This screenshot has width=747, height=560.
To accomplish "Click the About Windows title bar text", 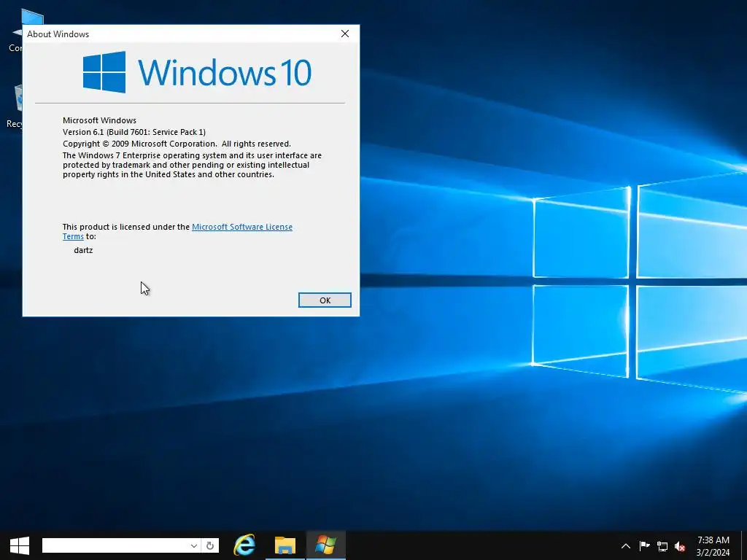I will pyautogui.click(x=58, y=34).
